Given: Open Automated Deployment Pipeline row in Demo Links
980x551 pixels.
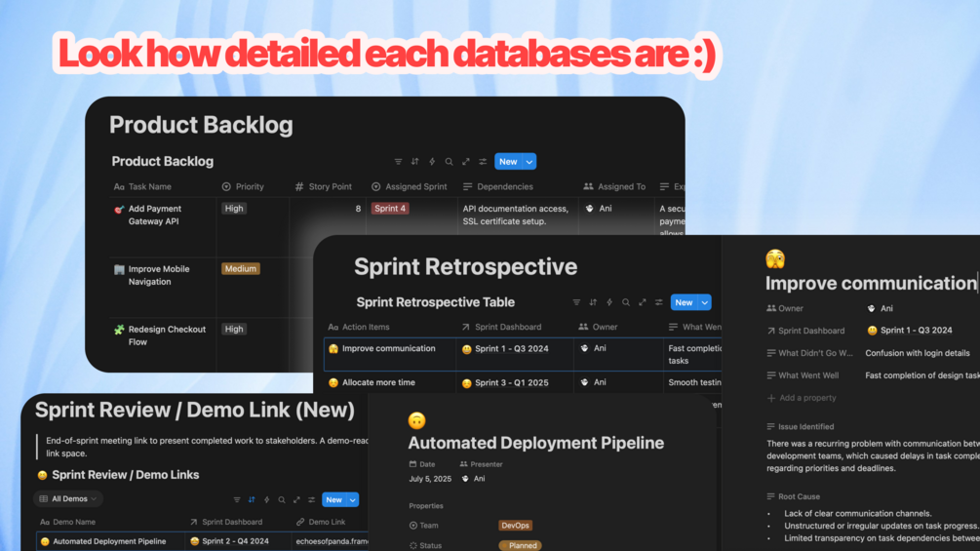Looking at the screenshot, I should (x=109, y=541).
